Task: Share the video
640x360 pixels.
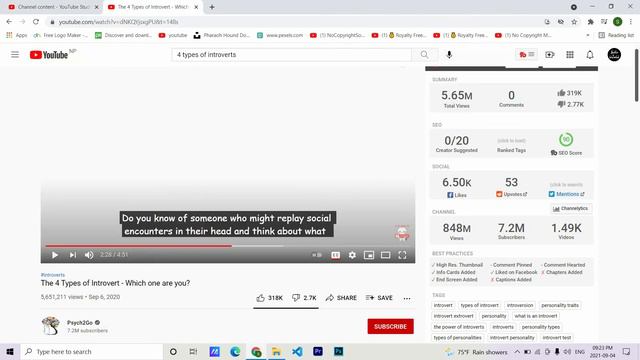Action: [341, 298]
